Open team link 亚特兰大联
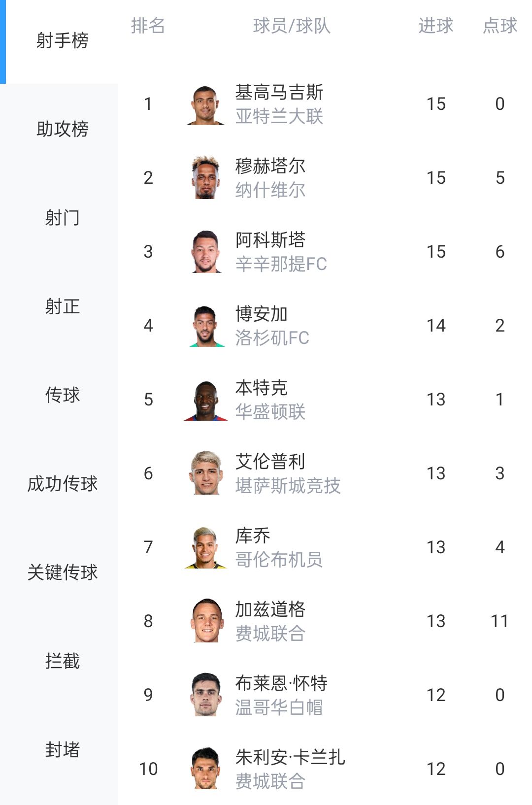 tap(279, 117)
